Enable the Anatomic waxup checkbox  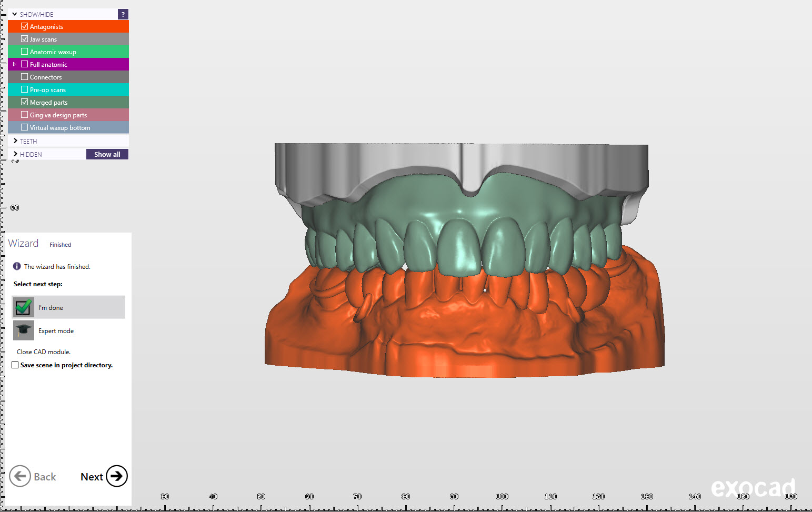pos(24,52)
